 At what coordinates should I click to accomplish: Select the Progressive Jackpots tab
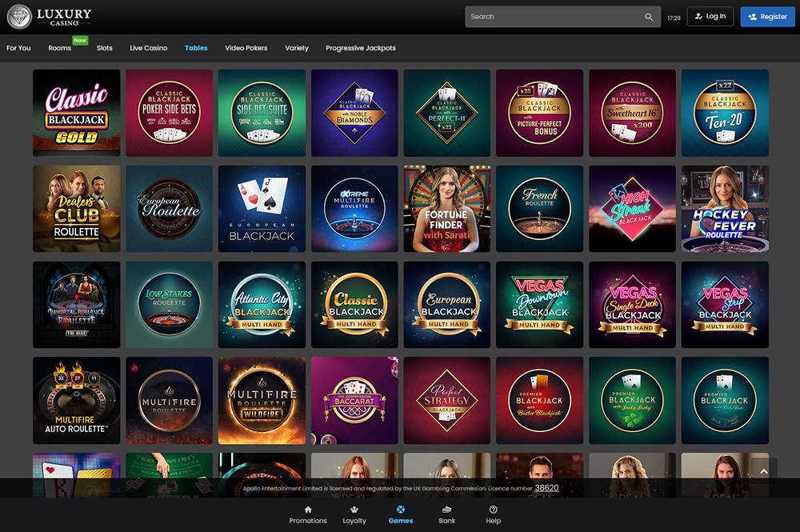[361, 48]
